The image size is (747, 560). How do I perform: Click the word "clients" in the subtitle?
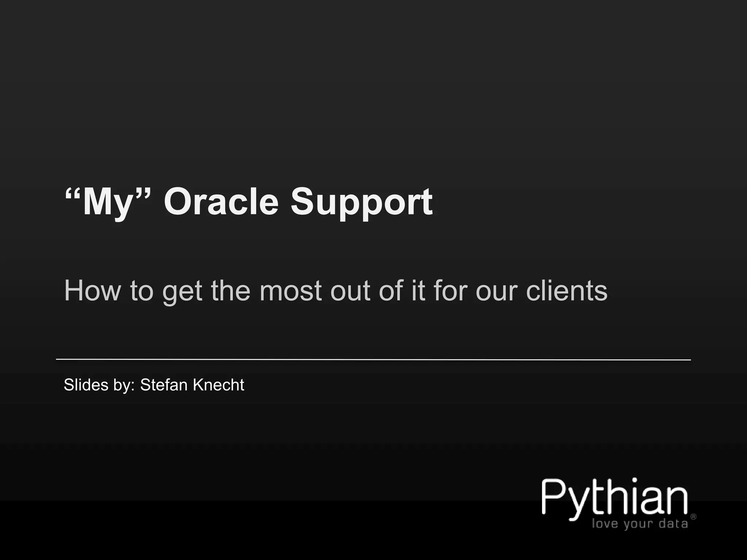point(566,291)
